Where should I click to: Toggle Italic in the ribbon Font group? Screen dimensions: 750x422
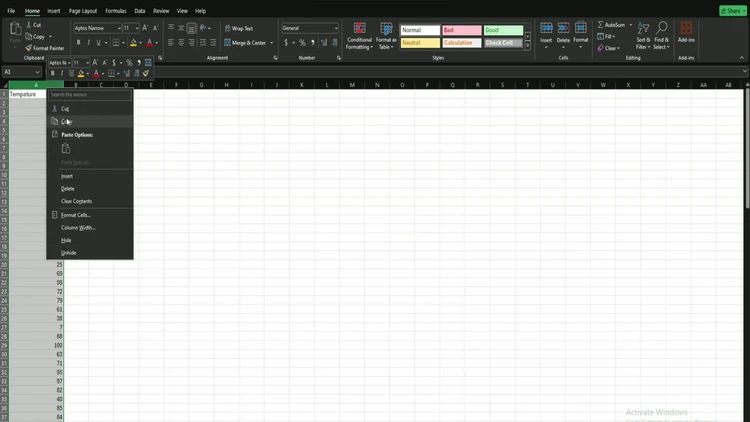pyautogui.click(x=88, y=43)
